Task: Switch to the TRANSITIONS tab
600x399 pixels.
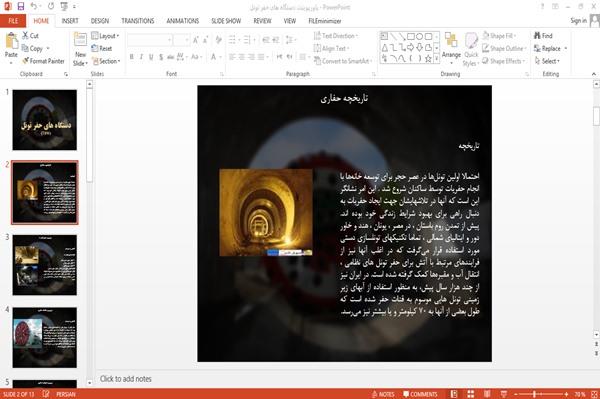Action: pos(138,21)
